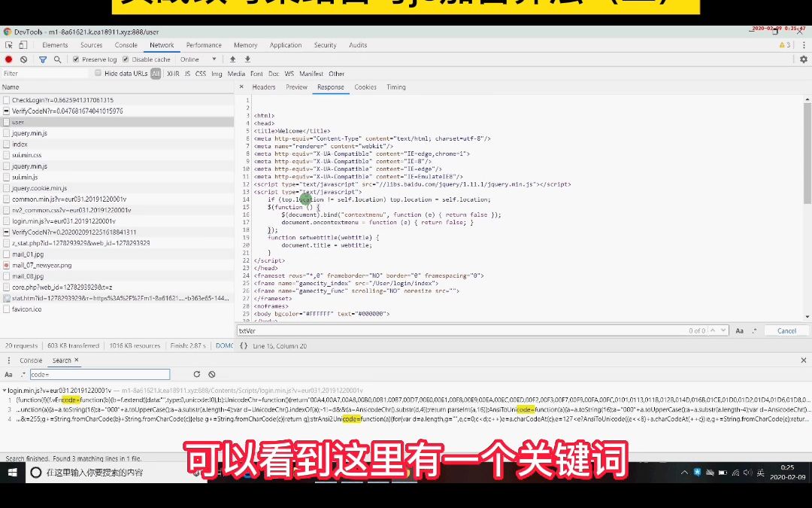Toggle recording of network log
The image size is (812, 508).
[8, 59]
